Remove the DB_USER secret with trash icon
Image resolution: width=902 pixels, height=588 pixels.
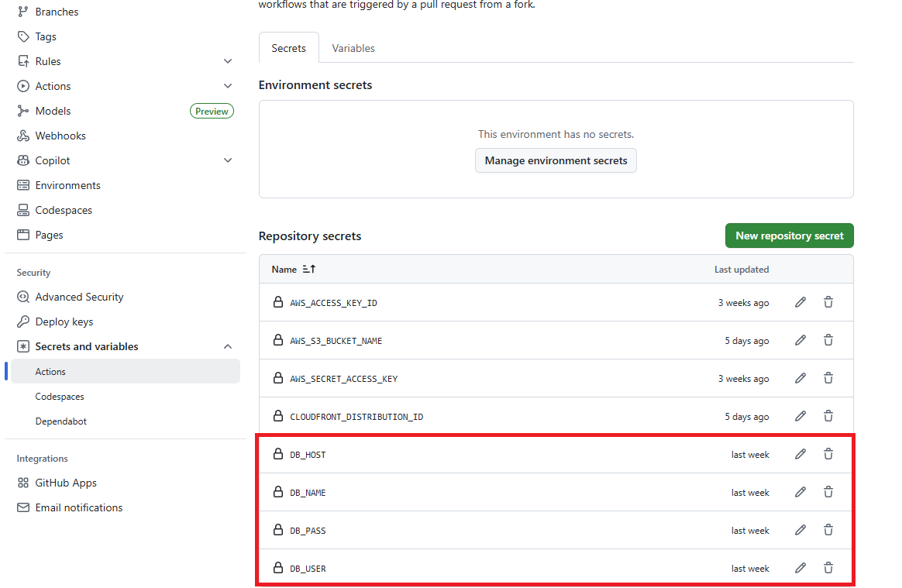coord(828,568)
